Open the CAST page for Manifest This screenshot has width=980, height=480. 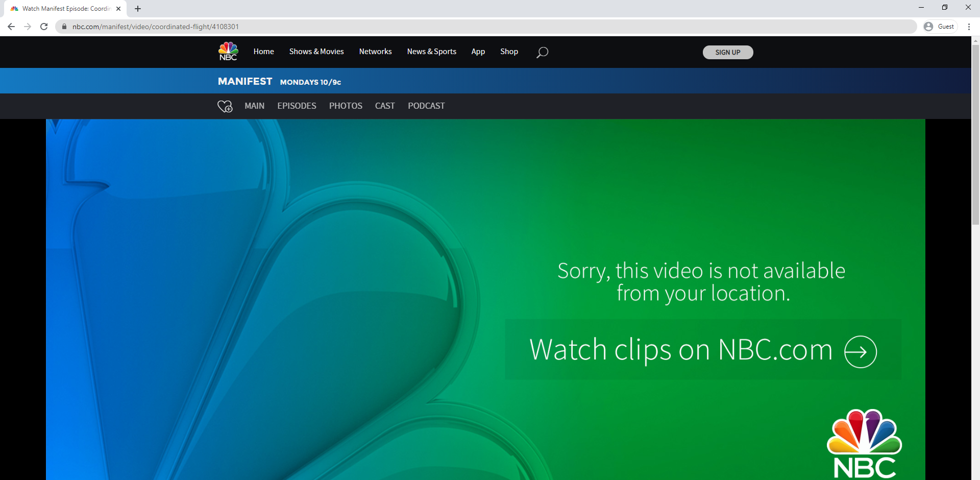click(385, 106)
